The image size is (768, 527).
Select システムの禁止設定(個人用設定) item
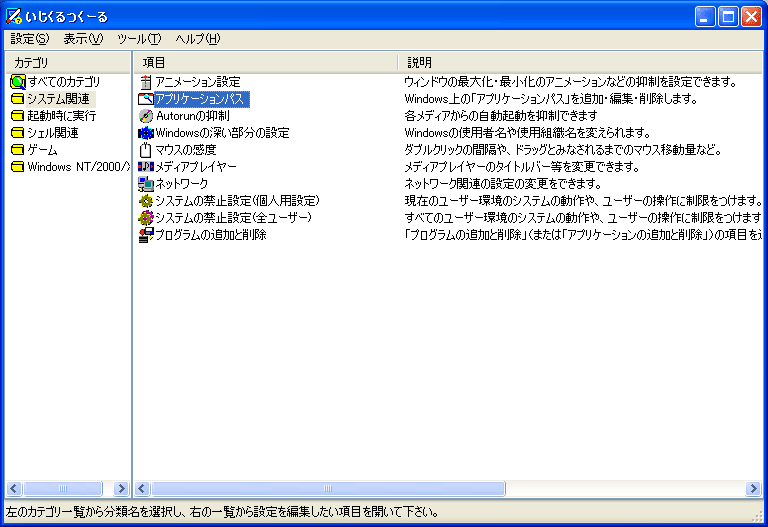[x=238, y=201]
